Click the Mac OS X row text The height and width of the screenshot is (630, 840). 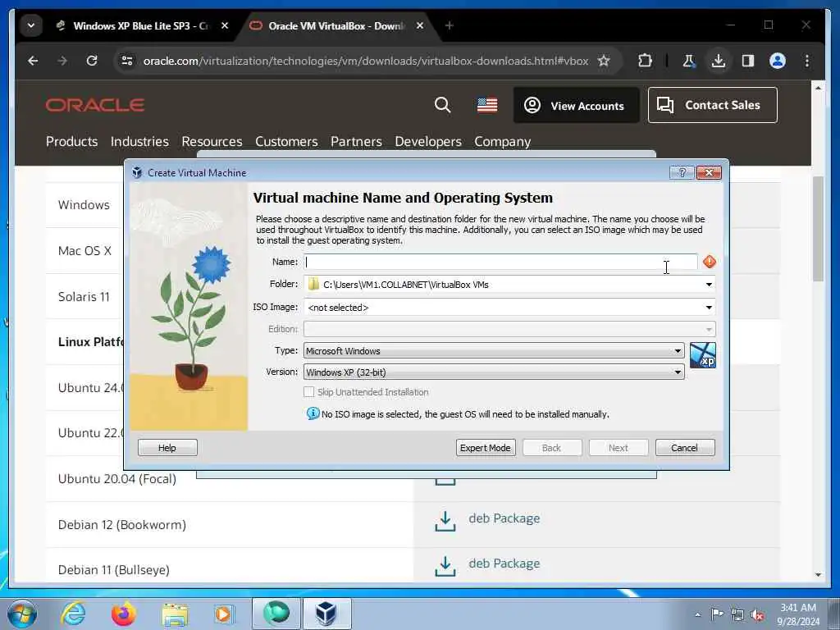click(x=84, y=251)
